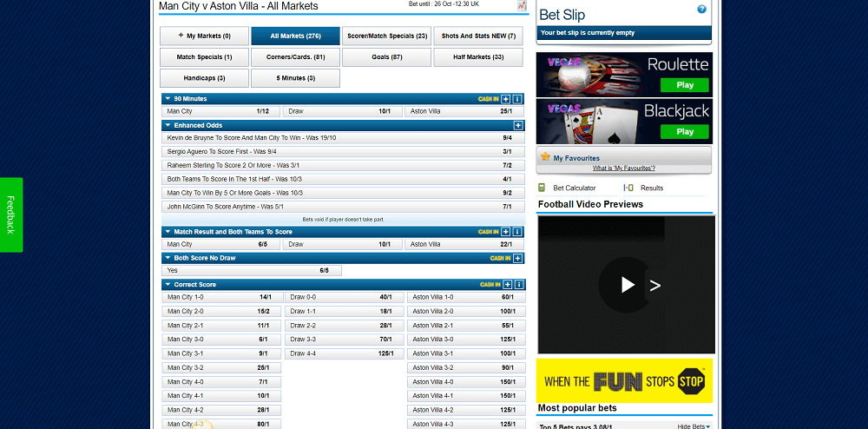
Task: Add Enhanced Odds to My Markets
Action: pos(518,126)
